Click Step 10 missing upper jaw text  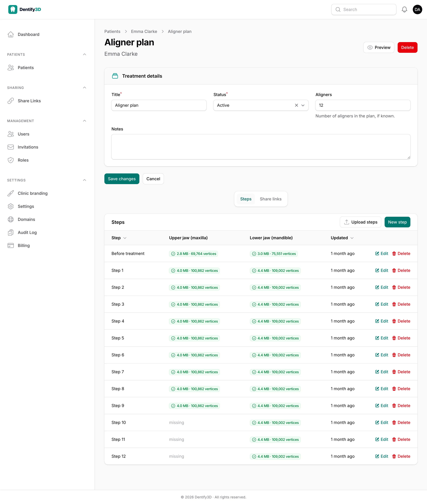pyautogui.click(x=176, y=422)
